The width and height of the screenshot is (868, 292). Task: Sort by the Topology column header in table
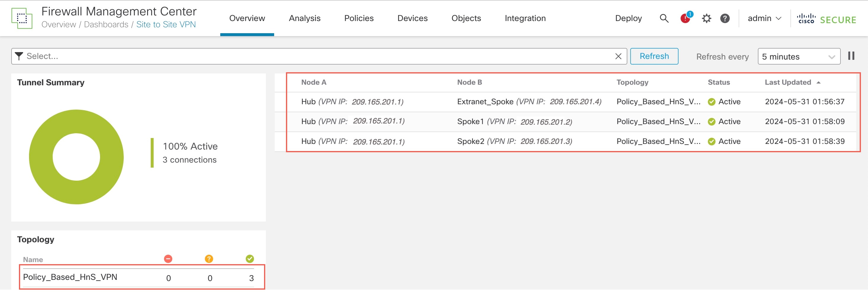[x=632, y=82]
